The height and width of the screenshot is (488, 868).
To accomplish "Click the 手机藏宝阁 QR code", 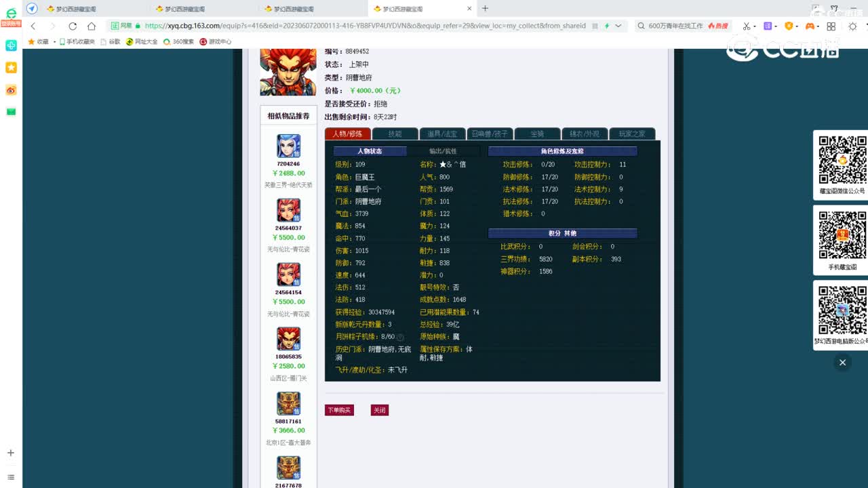I will (x=843, y=235).
